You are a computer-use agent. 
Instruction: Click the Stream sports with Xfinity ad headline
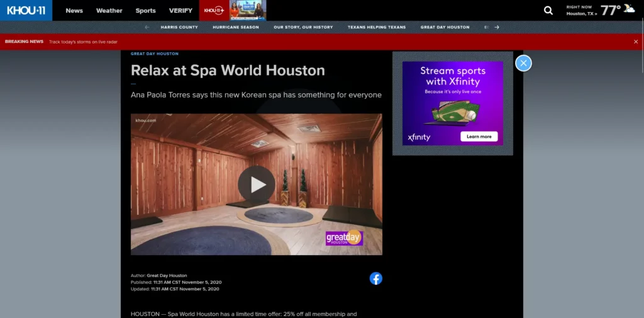453,76
